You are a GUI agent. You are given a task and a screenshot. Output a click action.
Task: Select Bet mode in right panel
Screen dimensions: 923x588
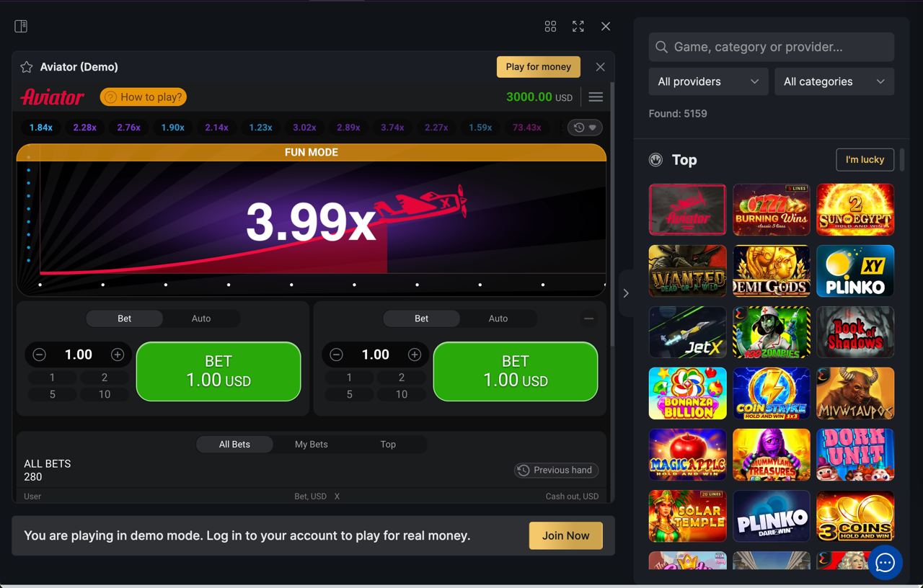pos(422,318)
